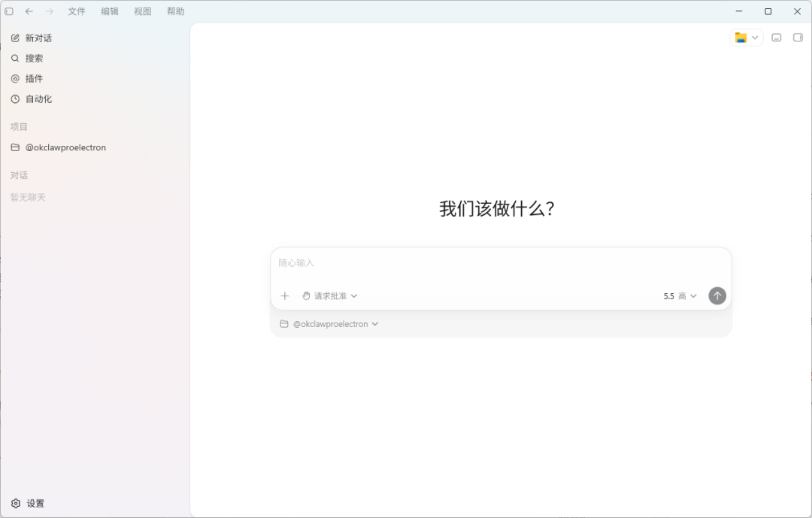Open the @okclawproelectron project dropdown below input
Image resolution: width=812 pixels, height=518 pixels.
329,324
